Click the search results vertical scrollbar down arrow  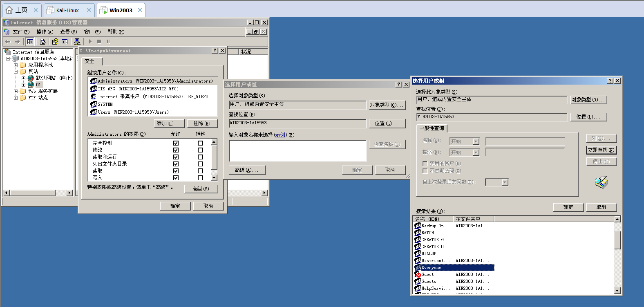(617, 290)
